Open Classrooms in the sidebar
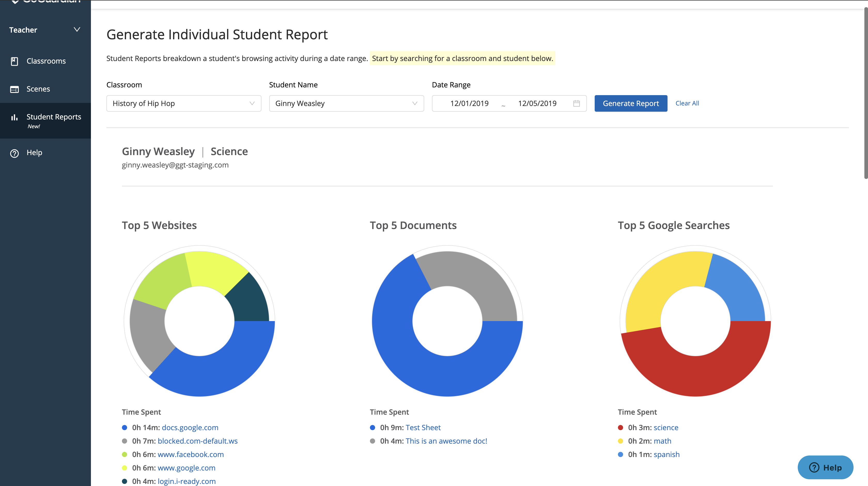Image resolution: width=868 pixels, height=486 pixels. point(46,61)
